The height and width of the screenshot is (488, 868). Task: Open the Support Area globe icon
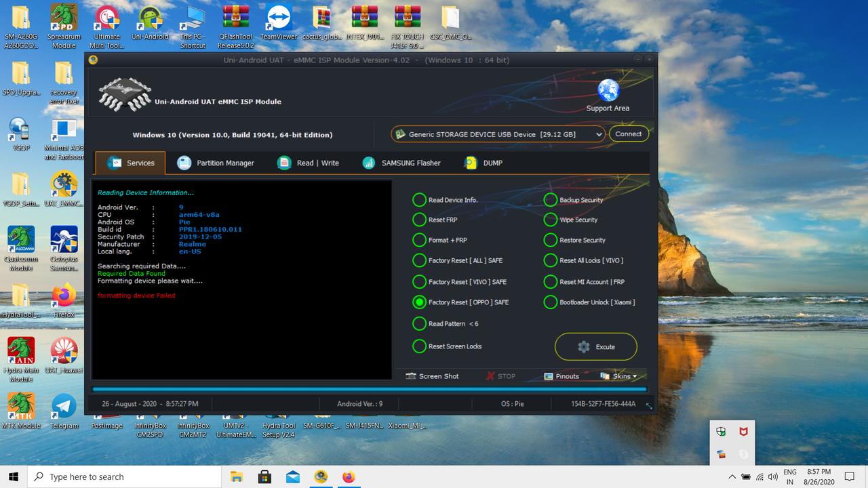608,90
